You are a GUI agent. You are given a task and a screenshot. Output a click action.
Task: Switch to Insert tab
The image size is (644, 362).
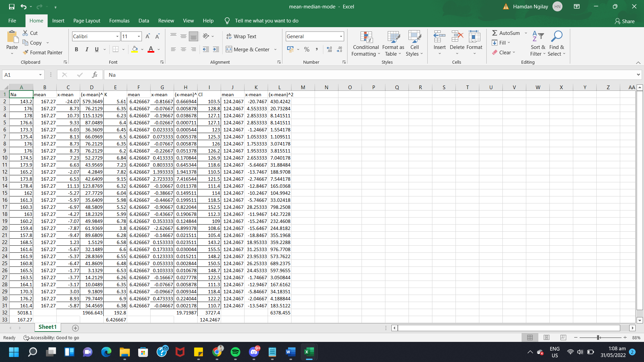point(58,21)
